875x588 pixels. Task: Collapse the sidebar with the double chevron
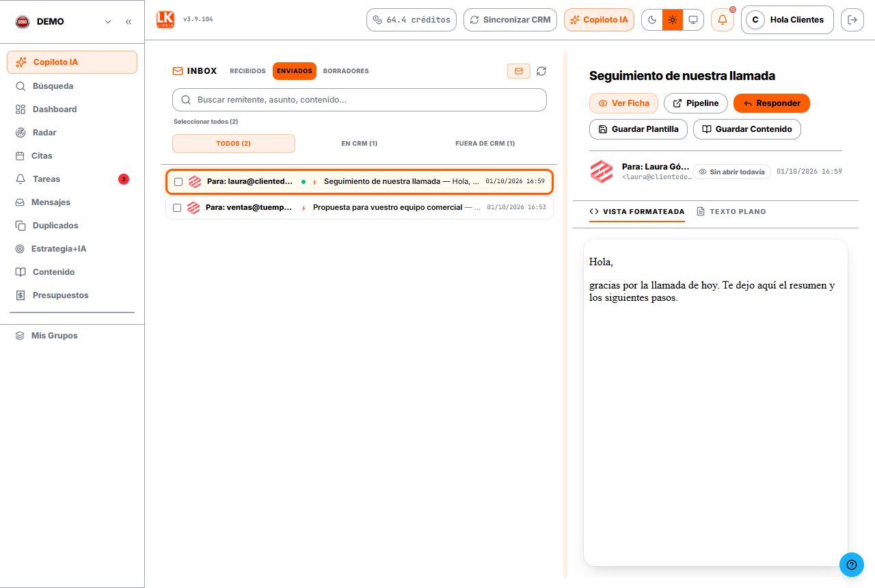point(129,22)
